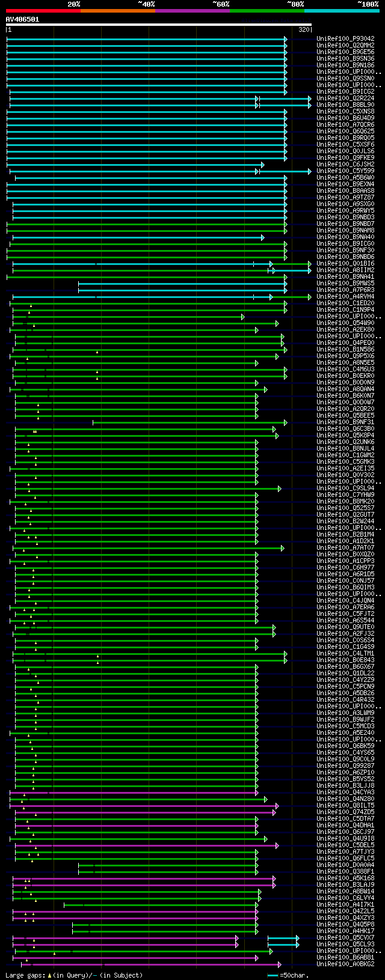The image size is (385, 980).
Task: Select the UniRef100_A8IIM2 label
Action: tap(345, 270)
